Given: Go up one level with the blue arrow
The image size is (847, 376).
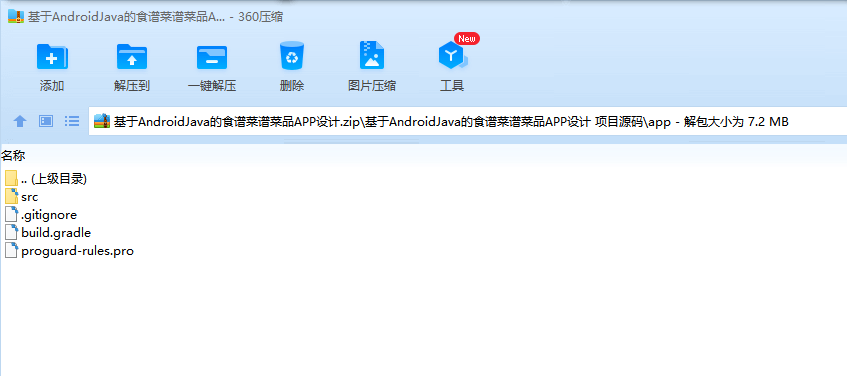Looking at the screenshot, I should point(20,121).
